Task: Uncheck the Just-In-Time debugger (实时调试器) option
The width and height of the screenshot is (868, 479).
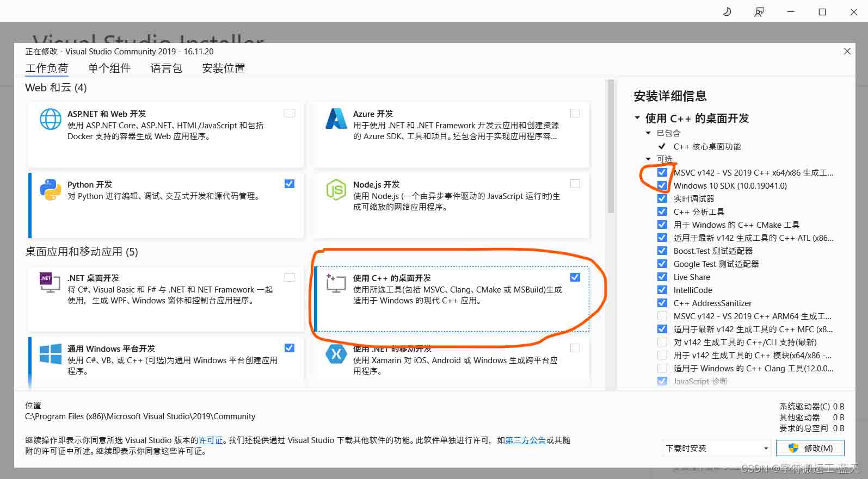Action: coord(662,198)
